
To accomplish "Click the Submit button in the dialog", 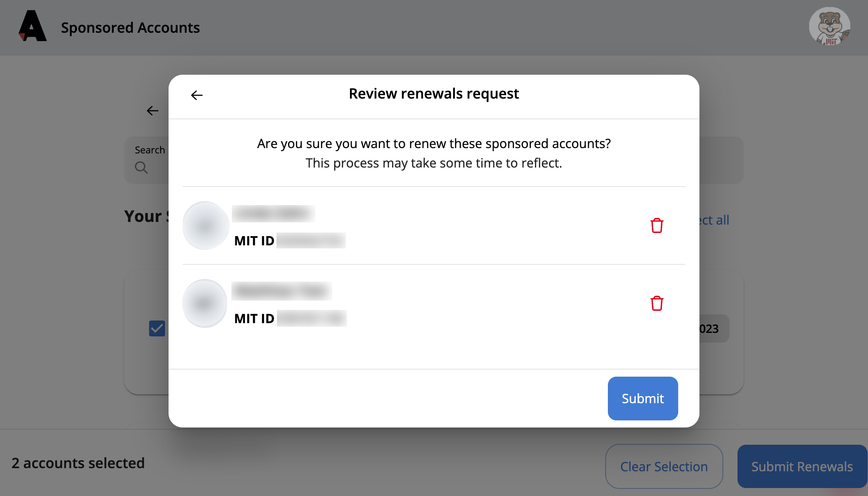I will pos(643,398).
